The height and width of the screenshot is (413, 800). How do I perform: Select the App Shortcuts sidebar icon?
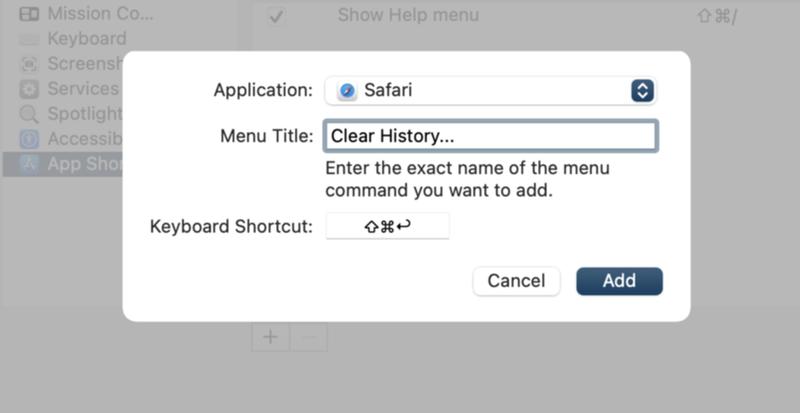click(x=29, y=164)
